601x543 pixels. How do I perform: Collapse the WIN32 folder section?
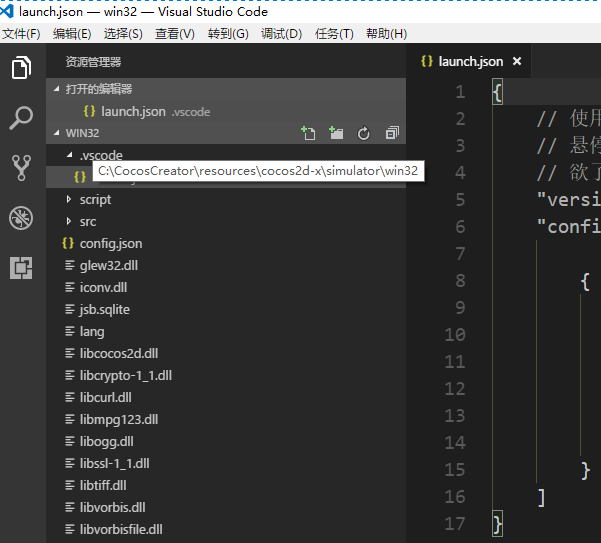[x=57, y=133]
